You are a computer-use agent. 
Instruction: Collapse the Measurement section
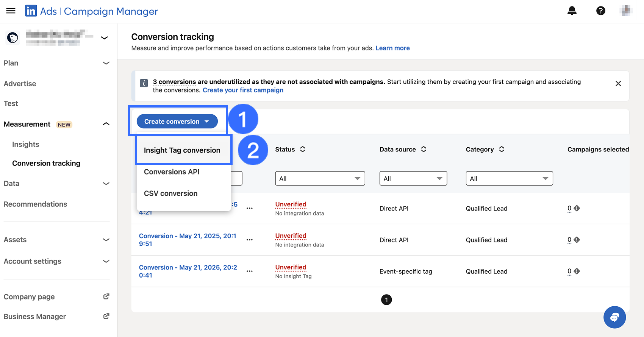click(x=106, y=124)
